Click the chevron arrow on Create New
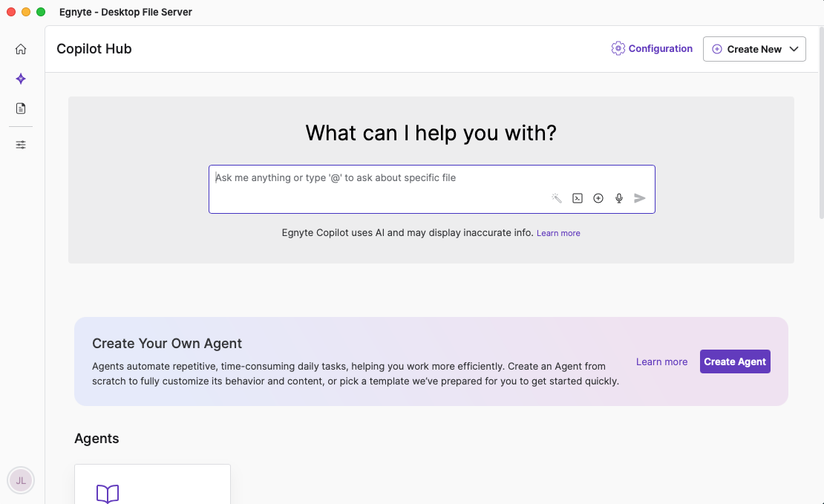This screenshot has width=824, height=504. (794, 49)
